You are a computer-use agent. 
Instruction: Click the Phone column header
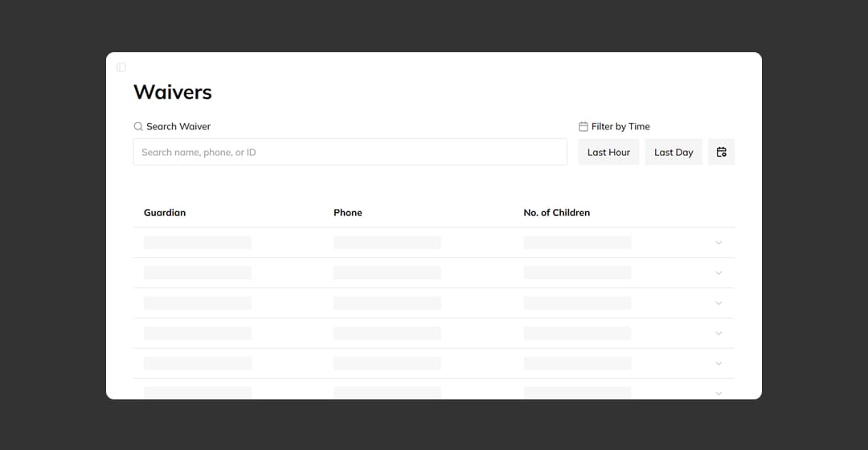[348, 213]
